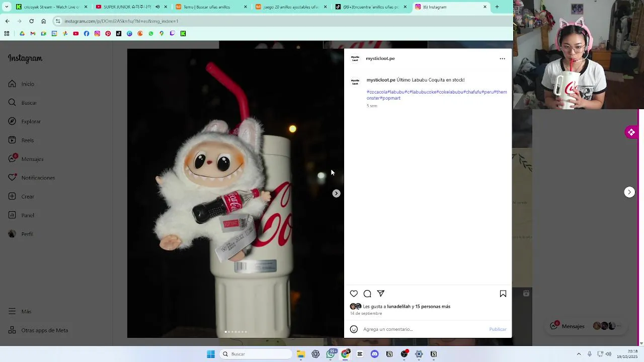This screenshot has width=644, height=362.
Task: Share the post via paper plane icon
Action: point(381,294)
